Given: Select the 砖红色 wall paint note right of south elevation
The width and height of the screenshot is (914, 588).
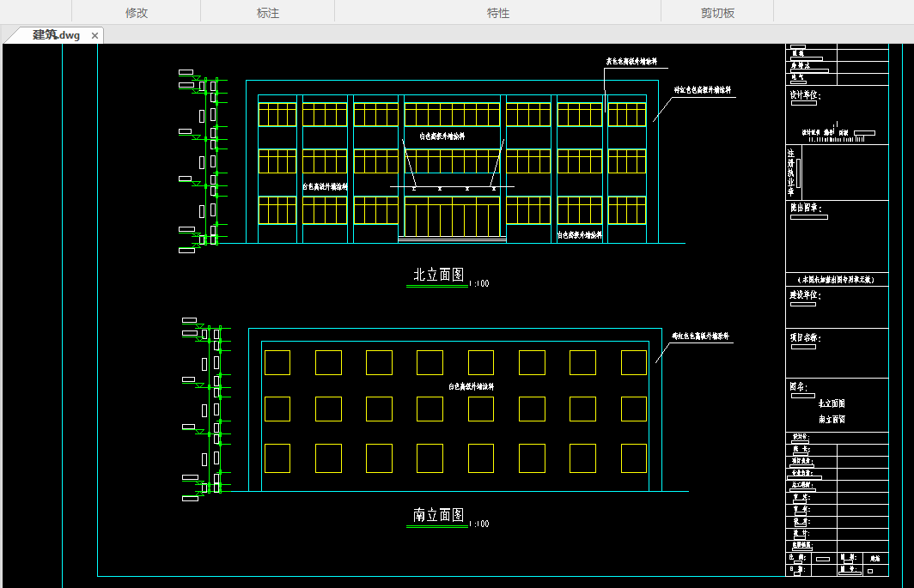Looking at the screenshot, I should (x=700, y=336).
